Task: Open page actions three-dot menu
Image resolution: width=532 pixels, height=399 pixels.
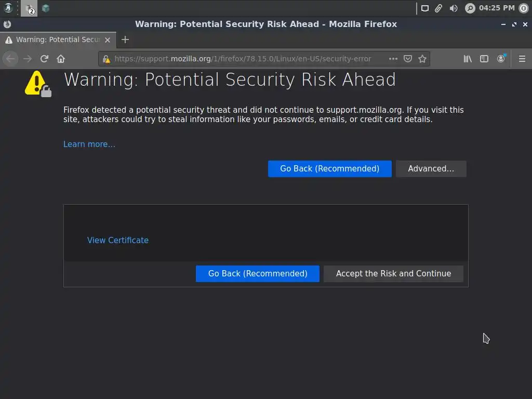Action: point(393,59)
